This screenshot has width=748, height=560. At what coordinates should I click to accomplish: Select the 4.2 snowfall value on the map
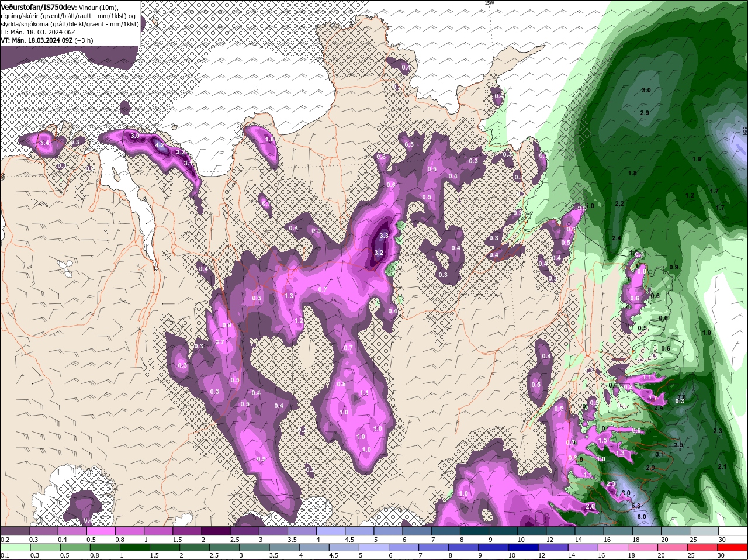point(160,144)
